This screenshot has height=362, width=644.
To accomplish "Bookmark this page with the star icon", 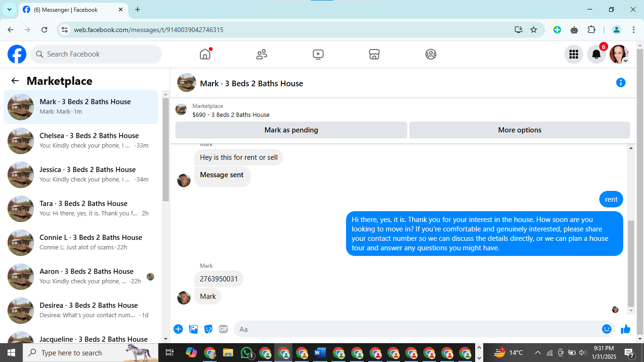I will pos(534,30).
